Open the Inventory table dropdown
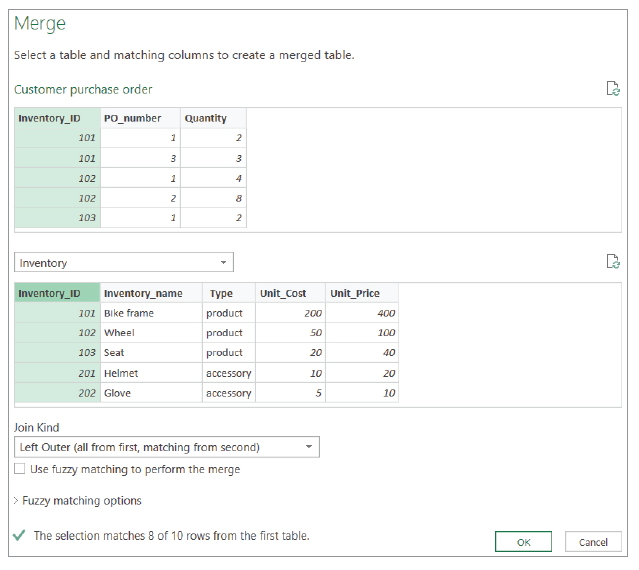 coord(124,263)
